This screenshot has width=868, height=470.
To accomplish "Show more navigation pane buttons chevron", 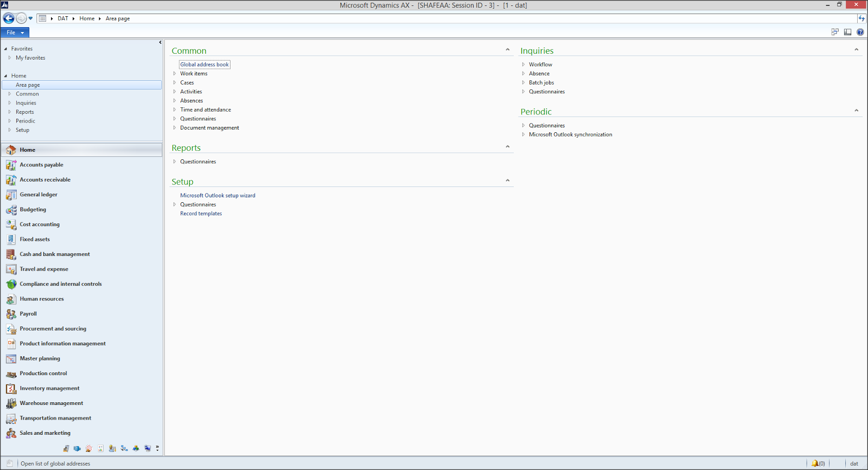I will (157, 448).
